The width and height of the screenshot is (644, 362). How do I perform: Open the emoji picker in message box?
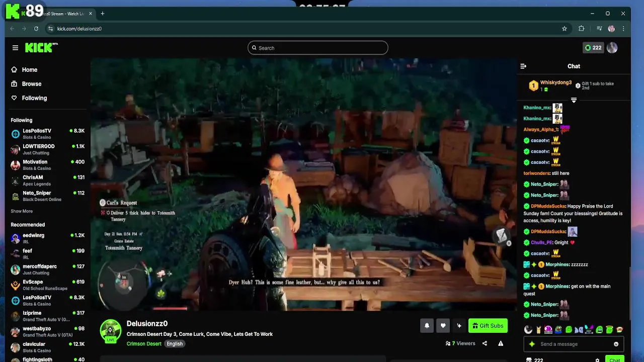pos(616,344)
